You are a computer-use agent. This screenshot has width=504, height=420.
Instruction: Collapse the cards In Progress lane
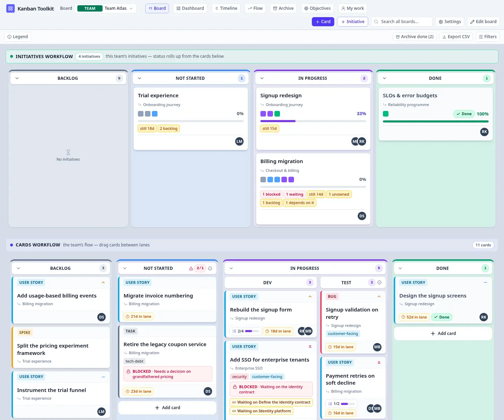231,268
